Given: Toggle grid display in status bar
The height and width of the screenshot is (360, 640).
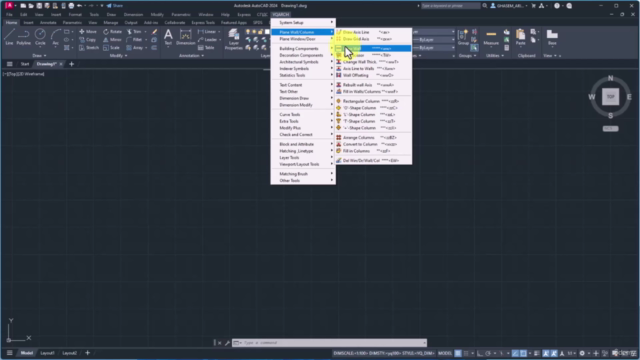Looking at the screenshot, I should (458, 353).
